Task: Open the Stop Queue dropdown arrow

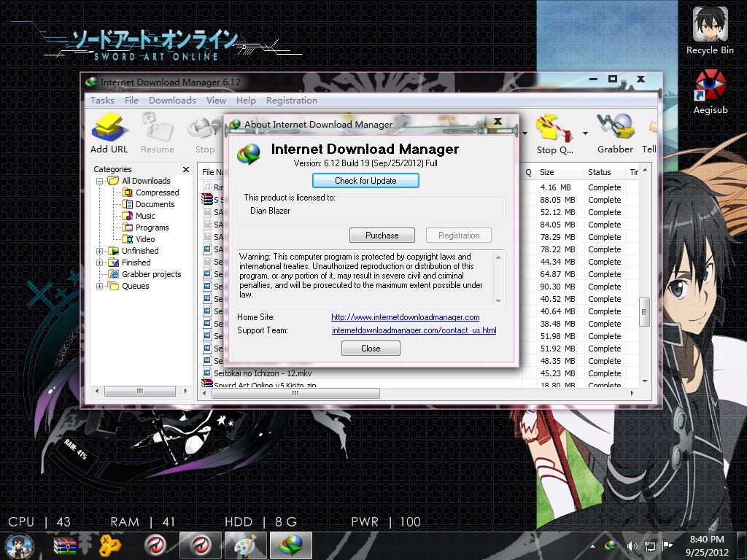Action: pyautogui.click(x=585, y=133)
